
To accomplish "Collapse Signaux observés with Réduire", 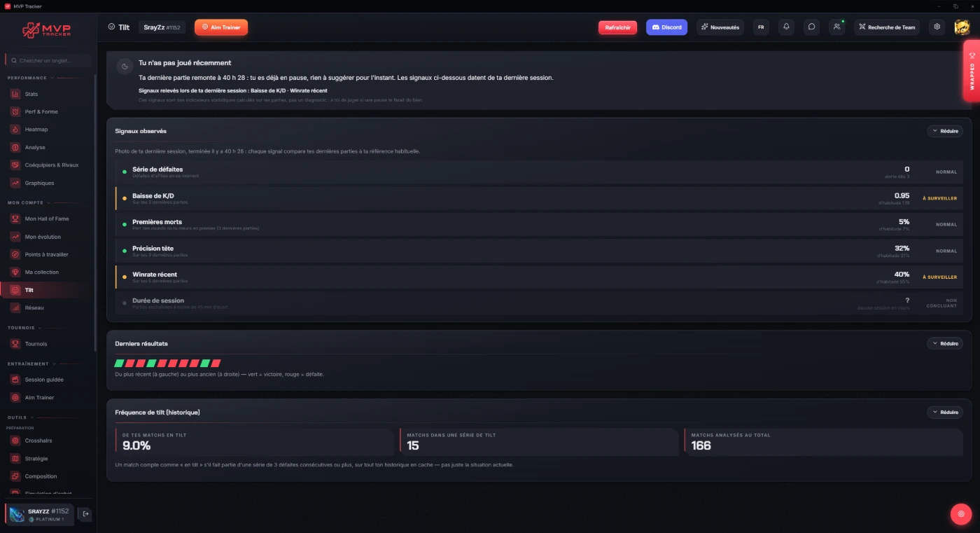I will coord(945,131).
